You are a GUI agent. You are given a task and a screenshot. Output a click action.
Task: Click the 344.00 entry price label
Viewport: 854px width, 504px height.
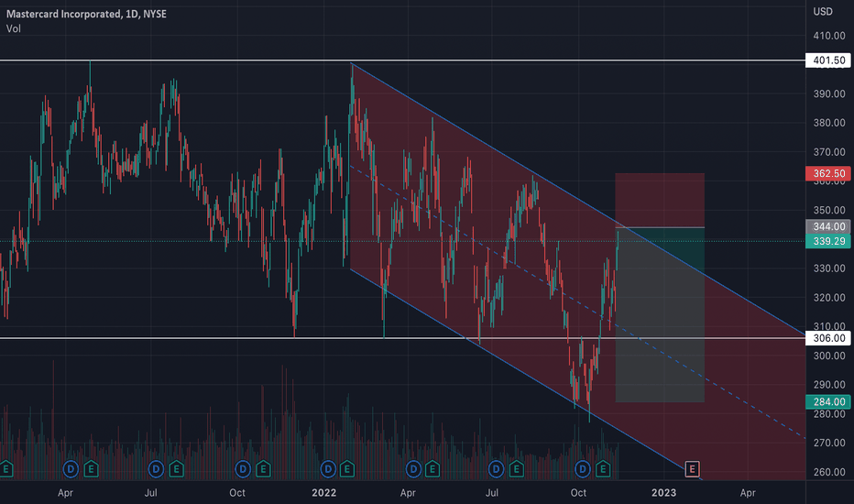point(827,226)
